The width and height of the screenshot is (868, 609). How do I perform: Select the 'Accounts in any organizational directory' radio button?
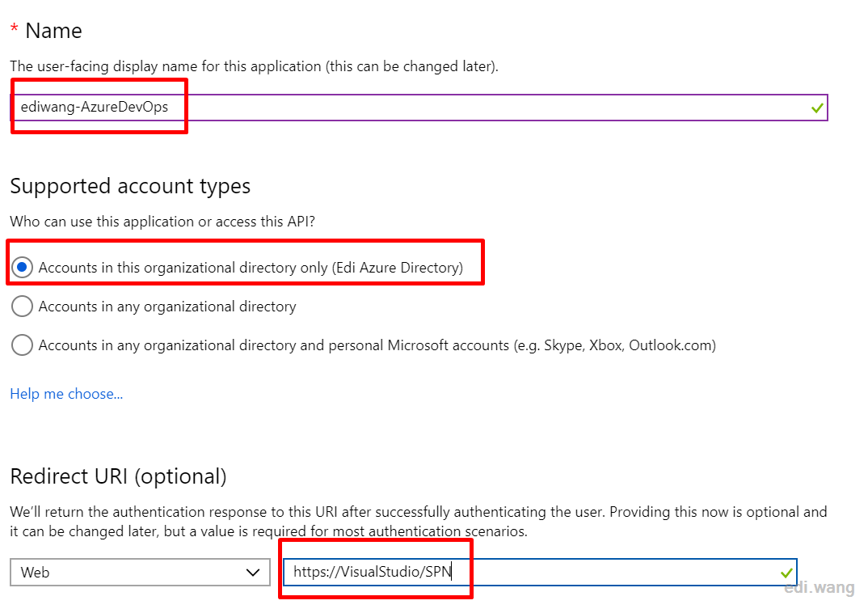click(x=22, y=307)
